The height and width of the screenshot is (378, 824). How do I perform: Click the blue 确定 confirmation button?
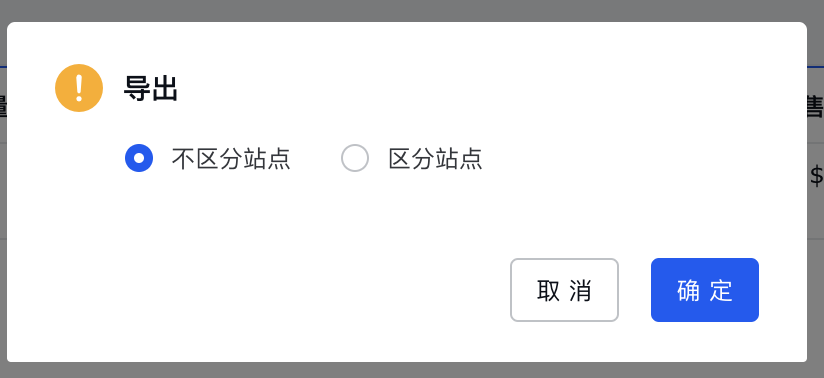click(705, 290)
